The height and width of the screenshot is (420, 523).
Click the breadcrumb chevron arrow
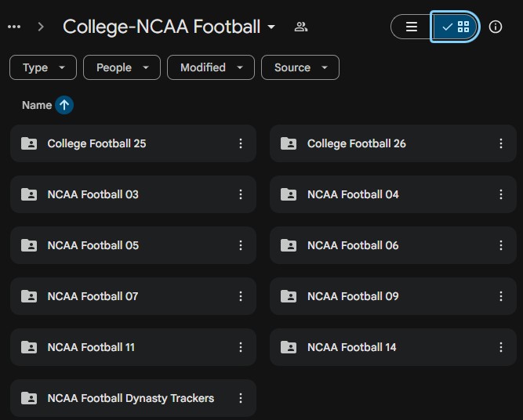click(41, 27)
